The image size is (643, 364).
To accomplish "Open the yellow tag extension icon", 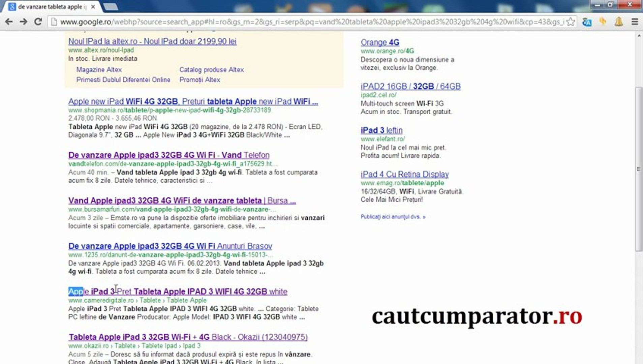I will 603,22.
